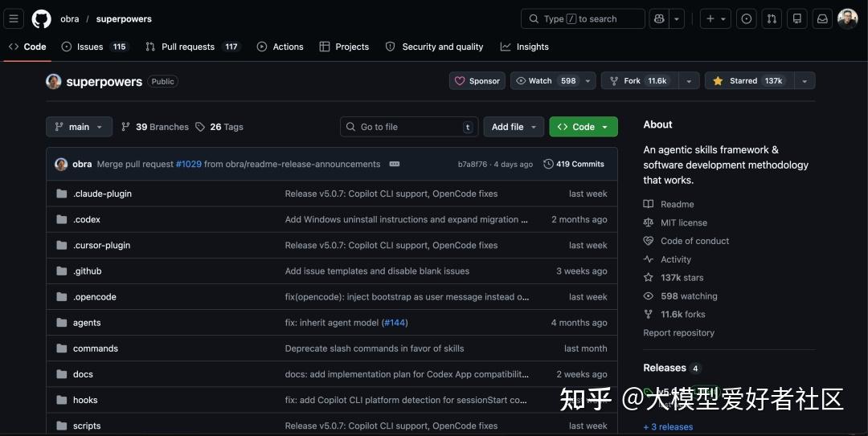The height and width of the screenshot is (436, 868).
Task: Open the .claude-plugin folder
Action: (x=102, y=194)
